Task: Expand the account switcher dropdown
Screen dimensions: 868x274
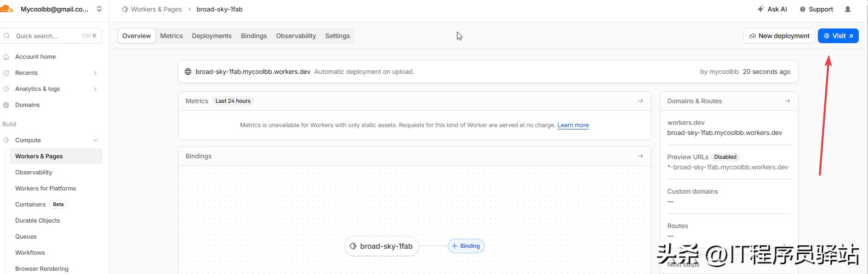Action: 99,9
